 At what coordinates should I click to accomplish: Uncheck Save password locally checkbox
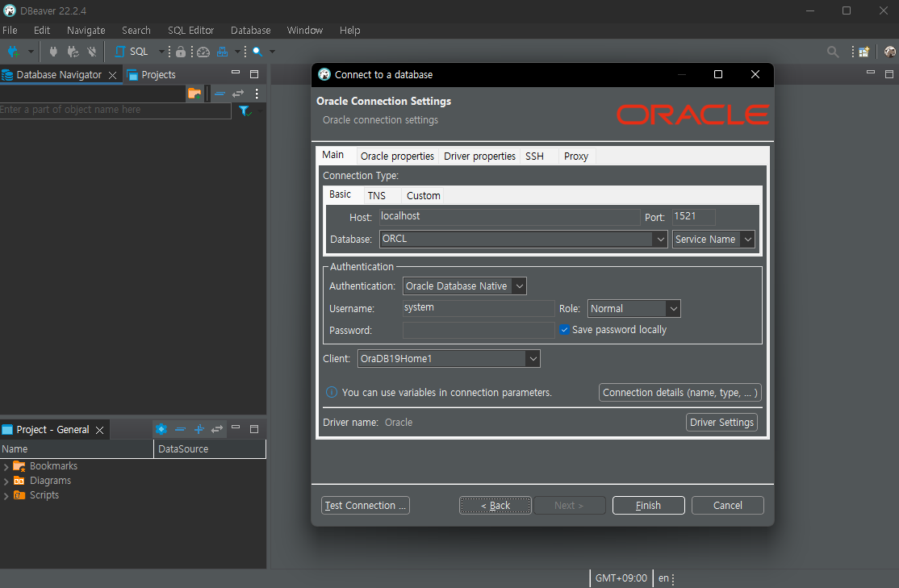coord(565,330)
